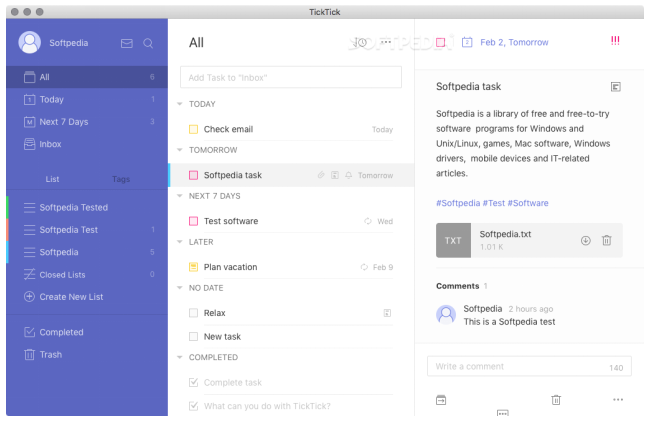Collapse the NEXT 7 DAYS group

pyautogui.click(x=180, y=196)
